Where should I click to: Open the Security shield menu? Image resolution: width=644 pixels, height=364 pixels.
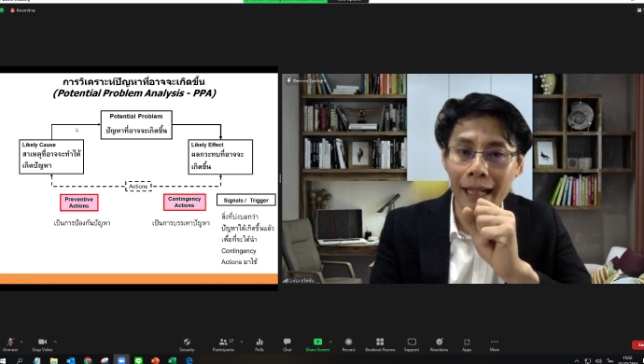(187, 344)
